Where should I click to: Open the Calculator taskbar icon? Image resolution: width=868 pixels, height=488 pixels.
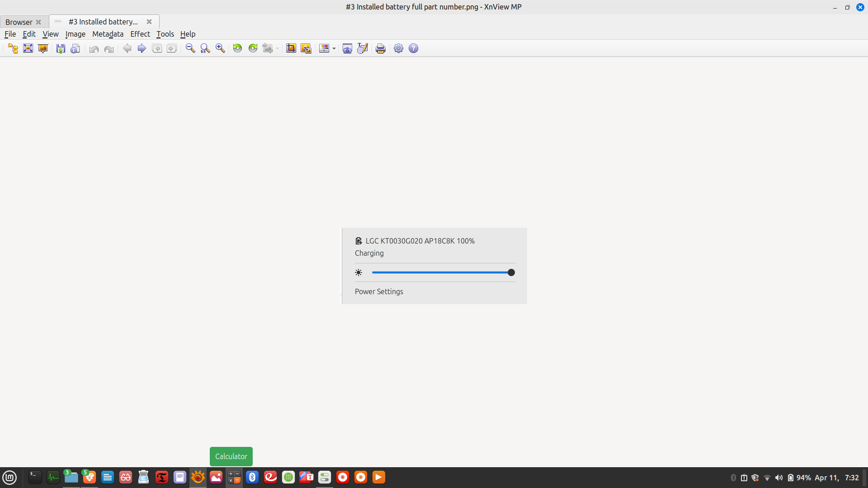pyautogui.click(x=234, y=477)
